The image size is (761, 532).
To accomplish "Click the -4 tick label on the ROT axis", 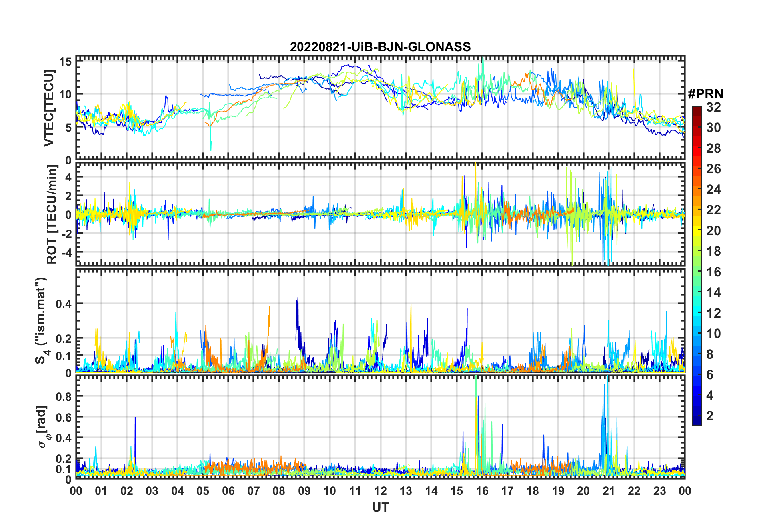I will [x=66, y=253].
